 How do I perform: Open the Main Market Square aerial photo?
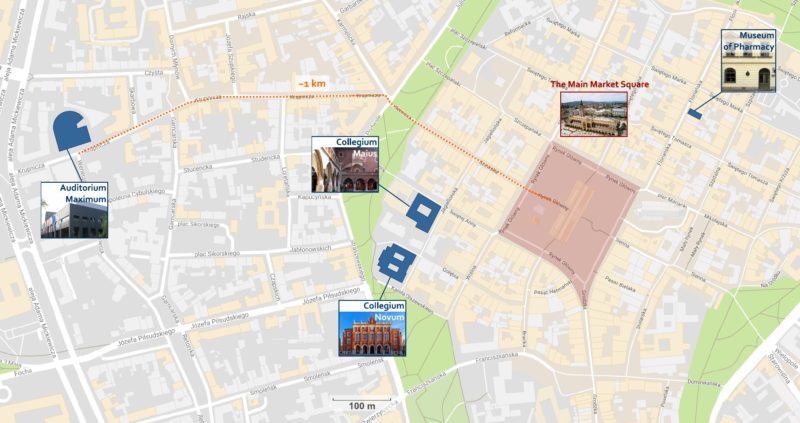click(x=594, y=114)
